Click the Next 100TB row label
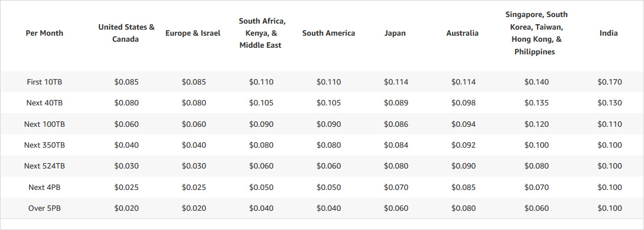The image size is (644, 230). 44,124
